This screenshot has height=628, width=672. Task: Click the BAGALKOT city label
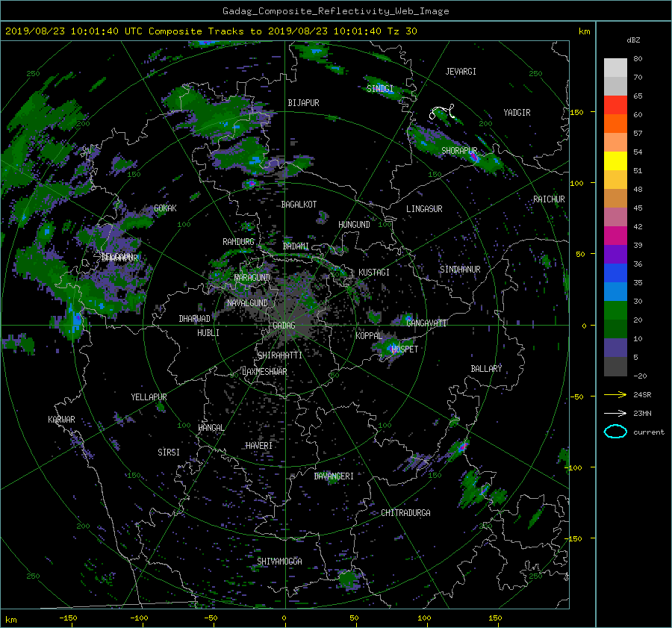click(299, 205)
